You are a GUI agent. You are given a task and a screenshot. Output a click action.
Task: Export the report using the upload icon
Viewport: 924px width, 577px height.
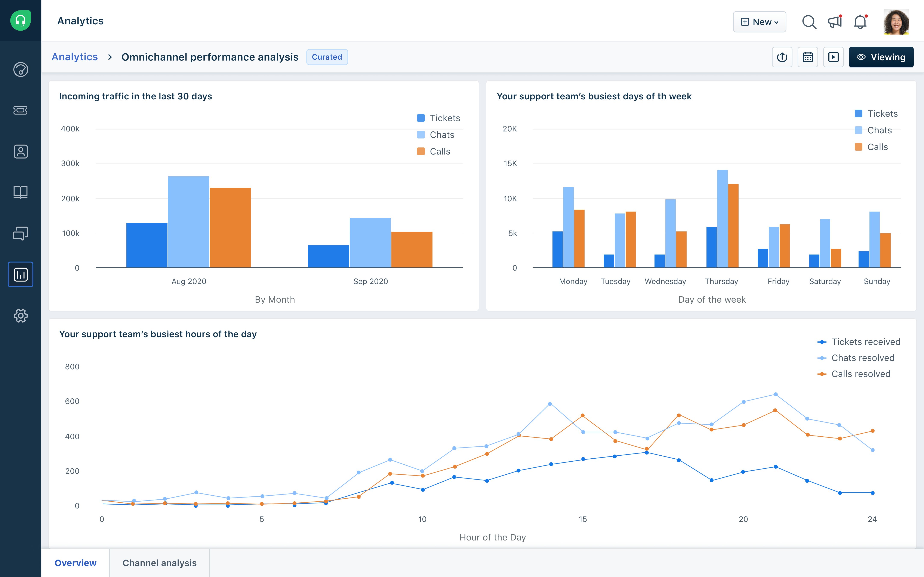pos(782,57)
